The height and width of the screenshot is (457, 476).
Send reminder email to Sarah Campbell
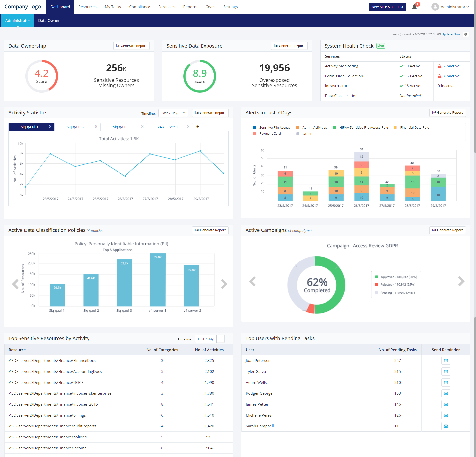click(446, 426)
